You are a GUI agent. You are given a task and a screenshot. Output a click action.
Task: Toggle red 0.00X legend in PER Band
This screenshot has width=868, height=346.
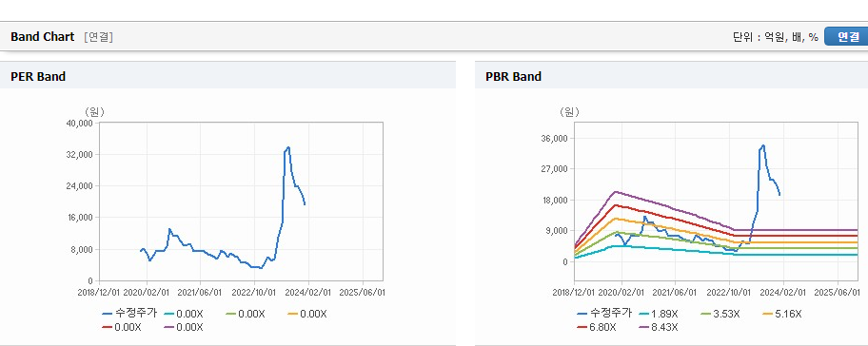point(122,327)
